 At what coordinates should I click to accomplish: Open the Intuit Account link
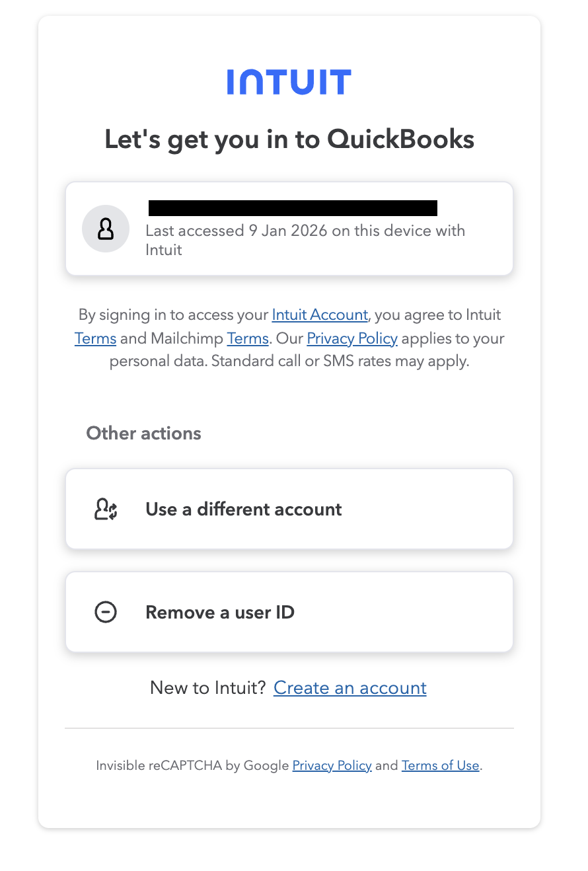point(320,315)
